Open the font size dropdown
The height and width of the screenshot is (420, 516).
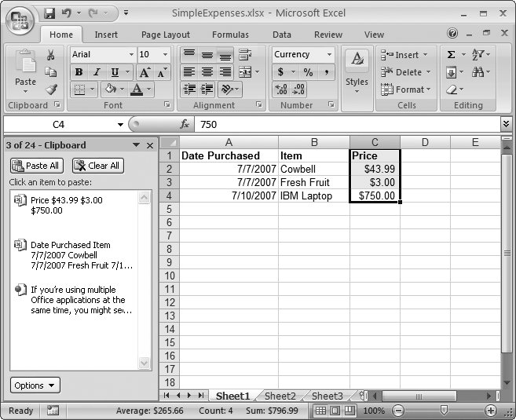(x=165, y=54)
